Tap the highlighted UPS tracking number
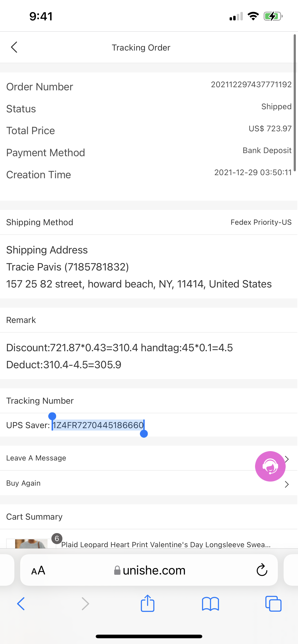298x644 pixels. 98,425
